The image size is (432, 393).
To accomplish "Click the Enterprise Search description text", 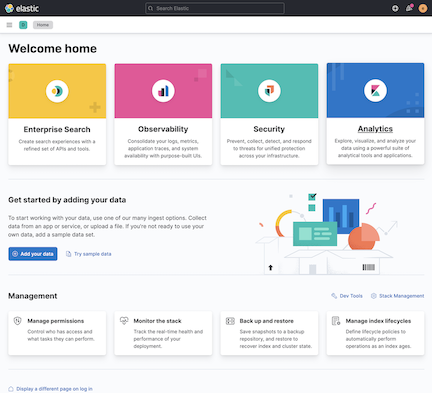I will (x=57, y=145).
